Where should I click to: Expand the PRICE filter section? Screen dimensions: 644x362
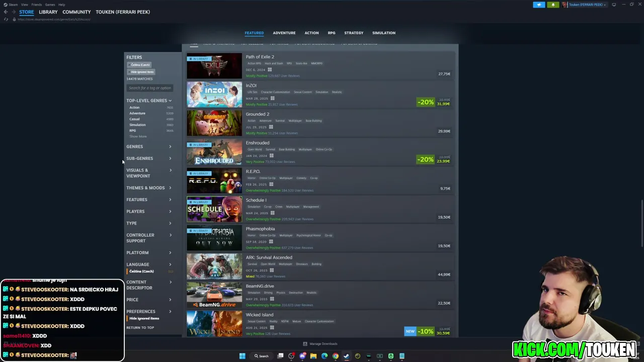(x=149, y=300)
